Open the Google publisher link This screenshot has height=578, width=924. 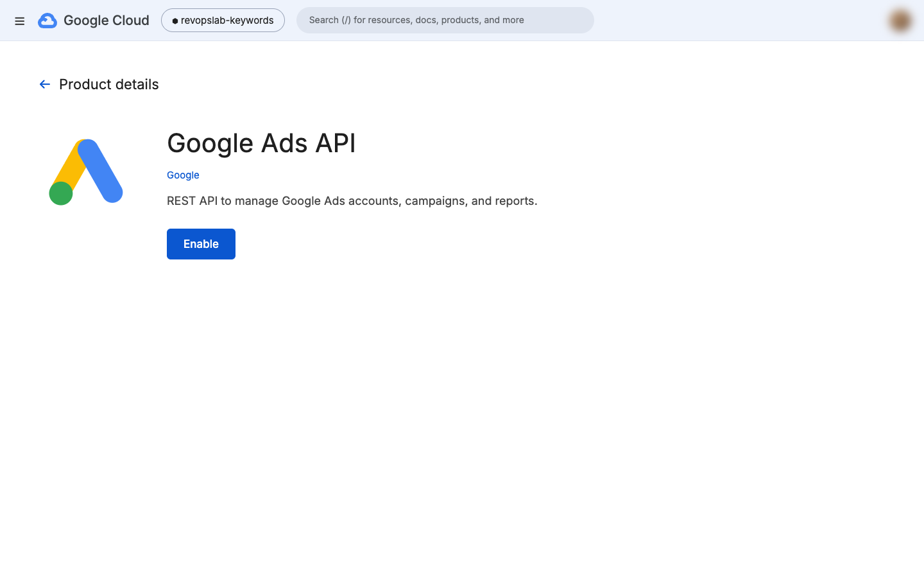[x=183, y=175]
